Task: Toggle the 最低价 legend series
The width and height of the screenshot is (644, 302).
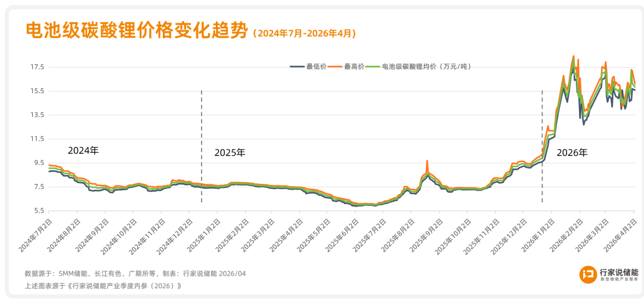Action: point(316,66)
